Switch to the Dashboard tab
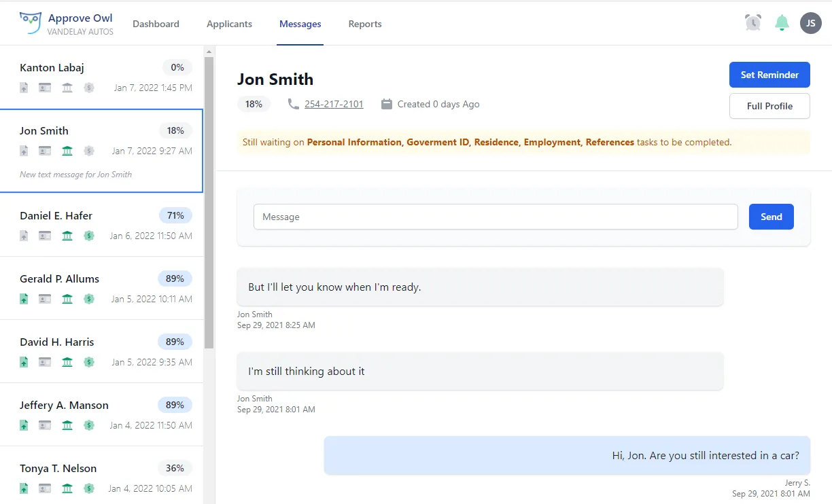This screenshot has height=504, width=832. coord(156,24)
